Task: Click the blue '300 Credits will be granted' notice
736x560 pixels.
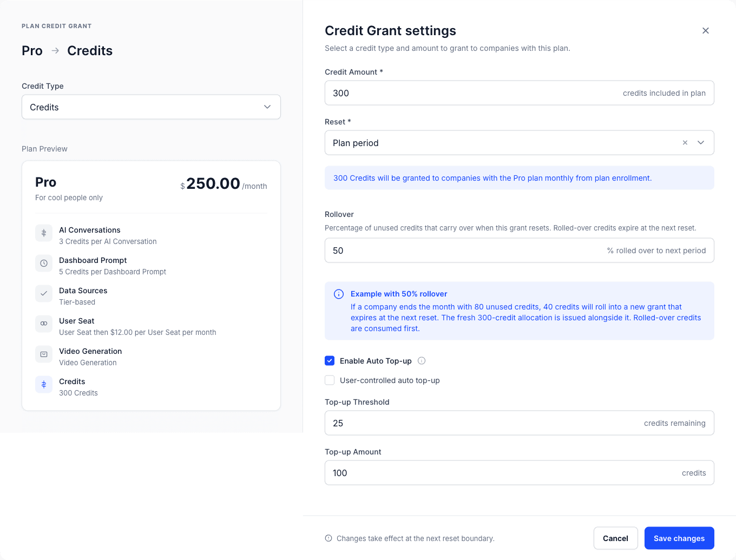Action: [520, 178]
